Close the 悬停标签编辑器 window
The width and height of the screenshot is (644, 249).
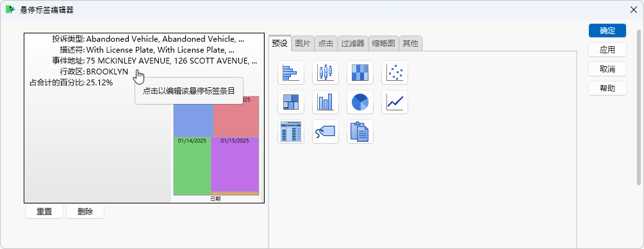[x=633, y=10]
